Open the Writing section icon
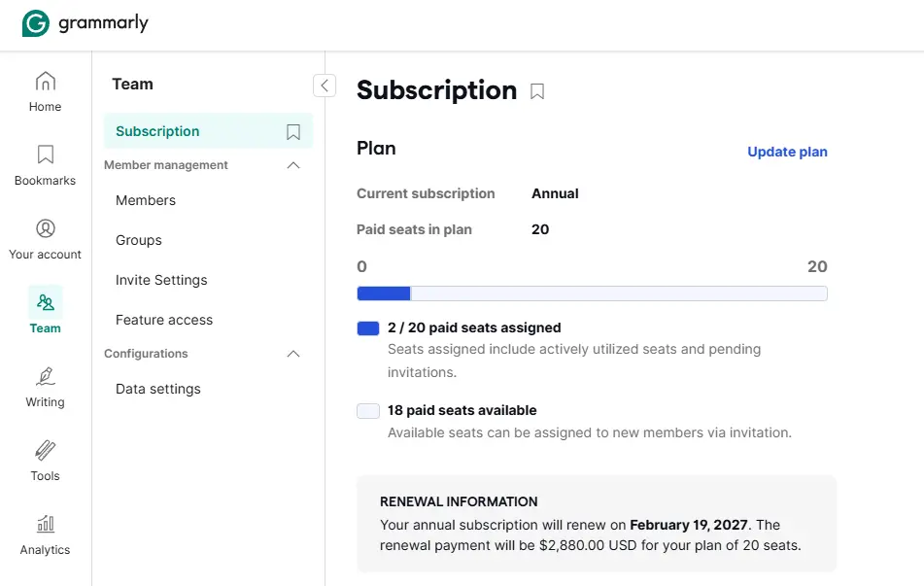 46,376
